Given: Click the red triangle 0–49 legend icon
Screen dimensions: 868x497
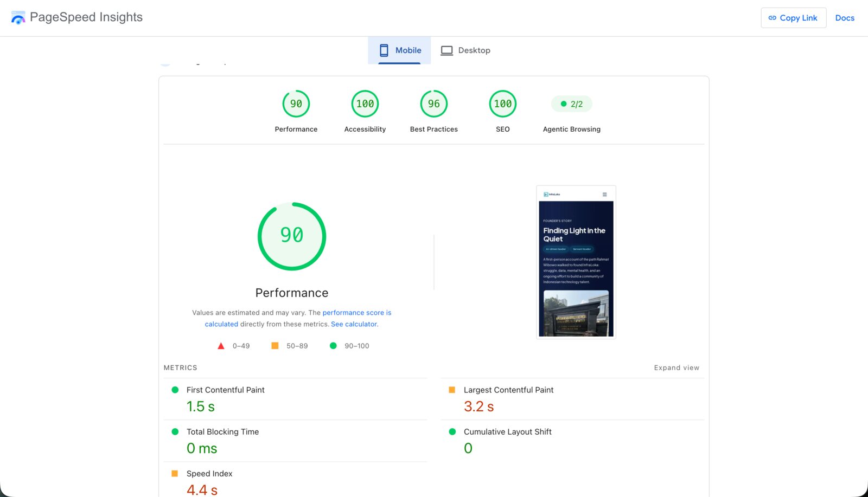Looking at the screenshot, I should coord(221,346).
